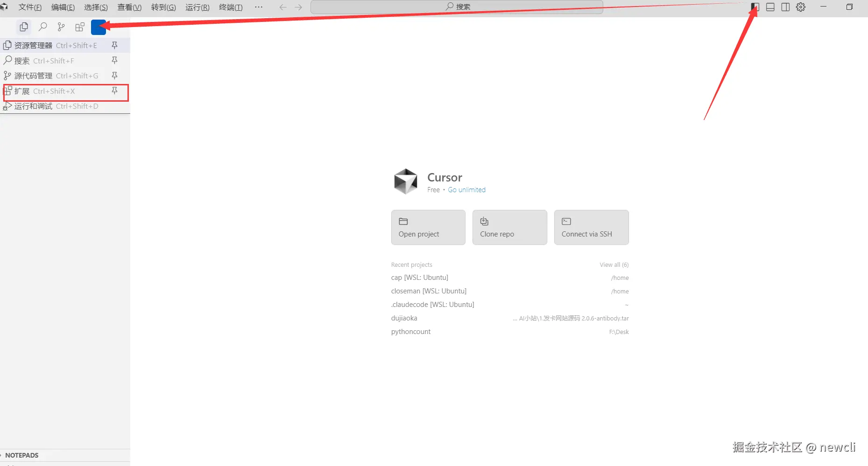Select 搜索 Ctrl+Shift+F from the list

click(x=65, y=61)
